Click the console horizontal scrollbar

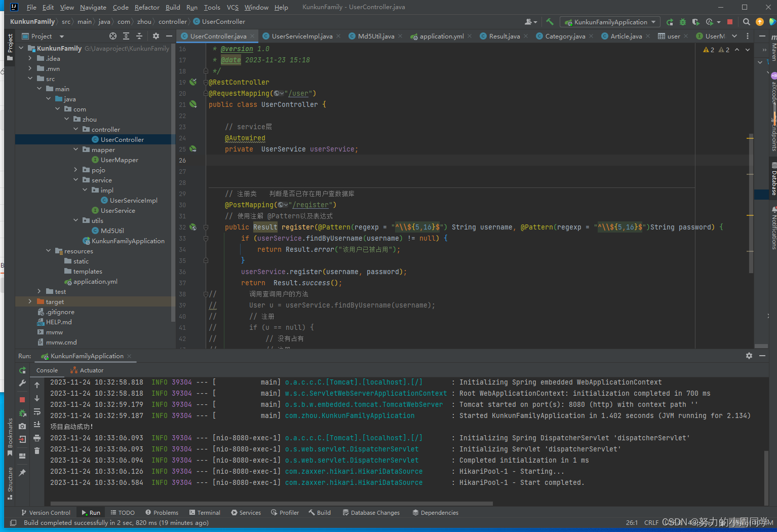pos(271,504)
